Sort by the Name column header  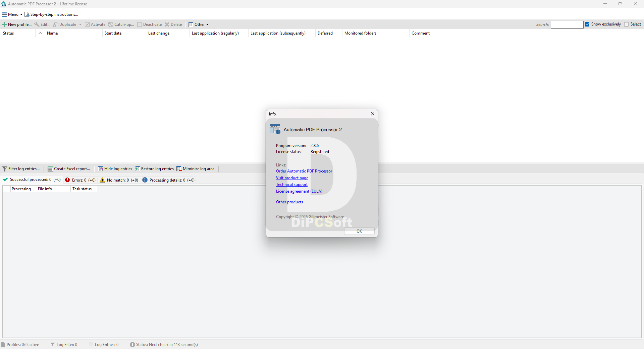pyautogui.click(x=69, y=33)
